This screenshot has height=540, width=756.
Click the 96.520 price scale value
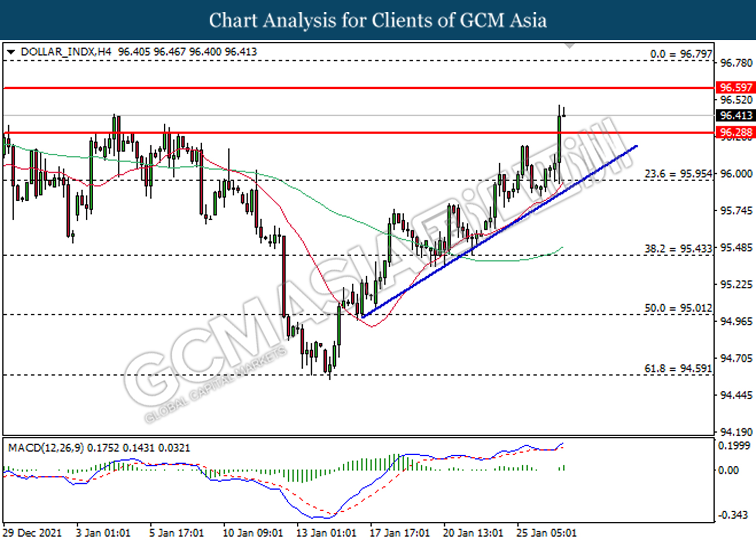736,100
